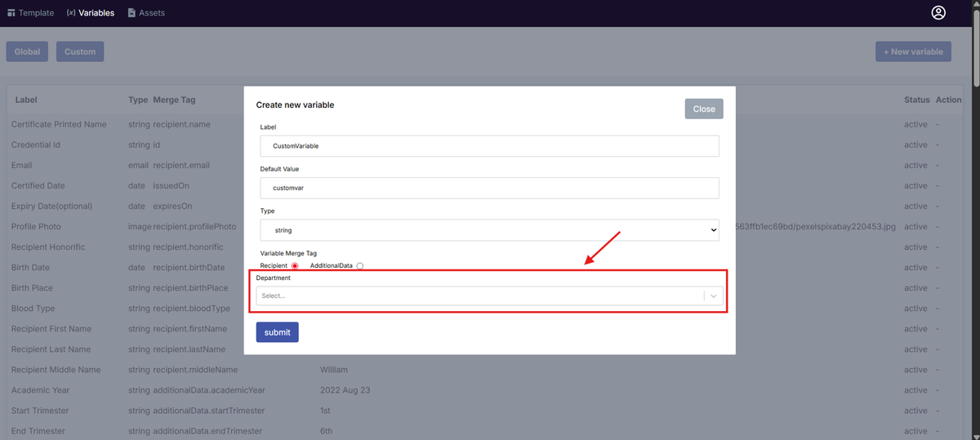Viewport: 980px width, 440px height.
Task: Select the End Trimester row label
Action: 38,431
